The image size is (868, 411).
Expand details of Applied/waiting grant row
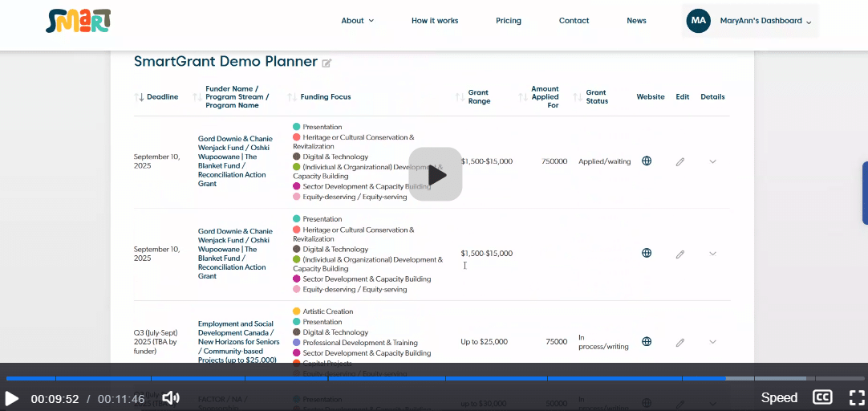(x=712, y=161)
